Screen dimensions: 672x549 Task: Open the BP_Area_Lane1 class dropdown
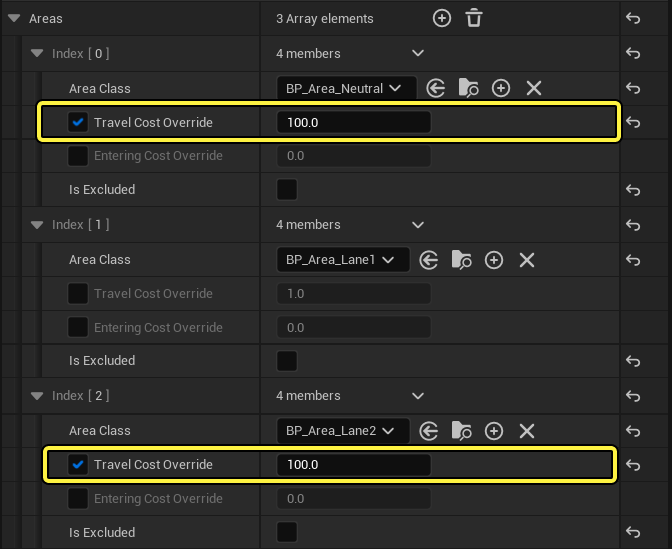pos(343,260)
